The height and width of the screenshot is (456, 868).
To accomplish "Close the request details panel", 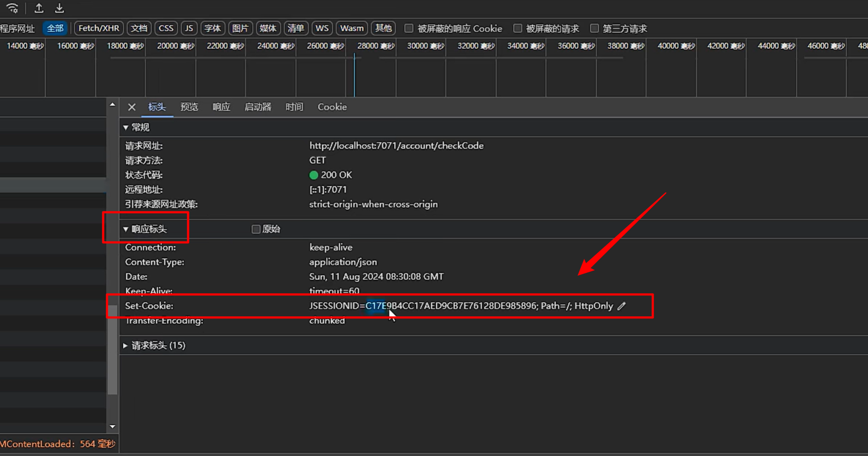I will [132, 107].
